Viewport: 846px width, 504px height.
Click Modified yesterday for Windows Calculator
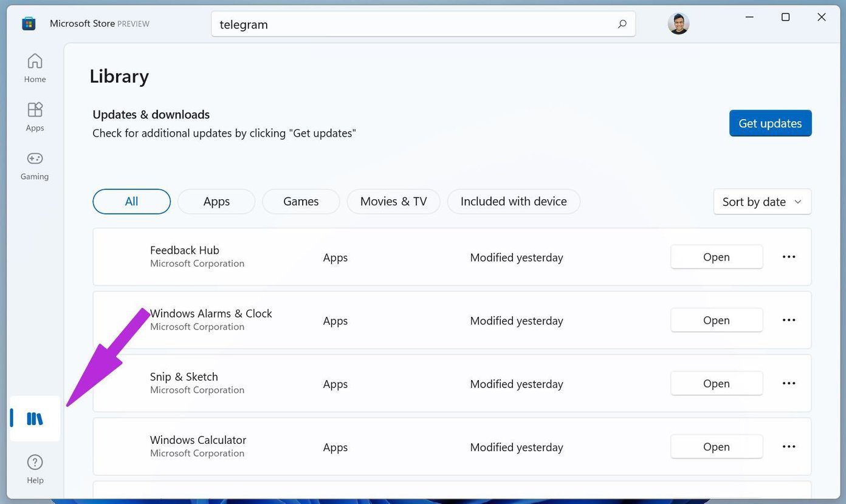517,447
